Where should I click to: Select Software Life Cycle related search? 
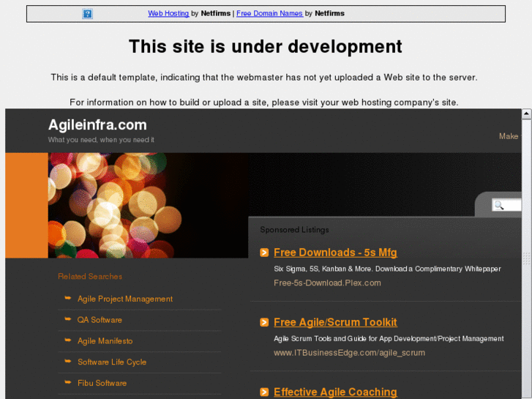[112, 362]
